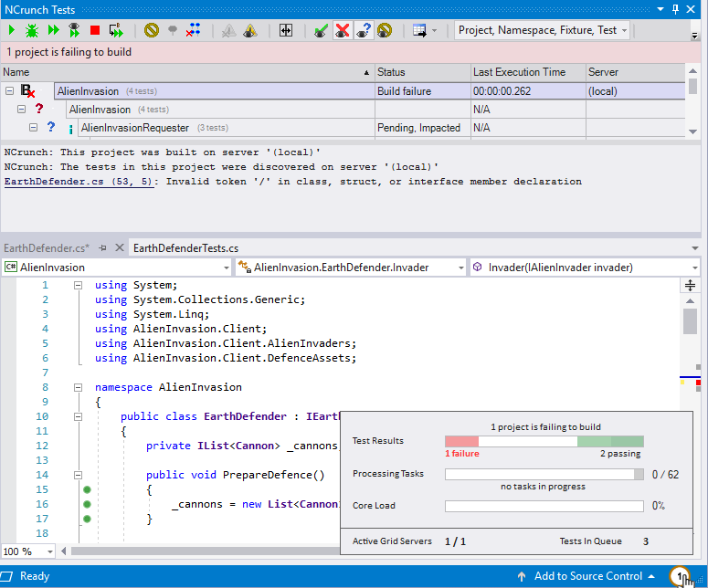Click the Core Load progress bar
The height and width of the screenshot is (588, 708).
(544, 506)
